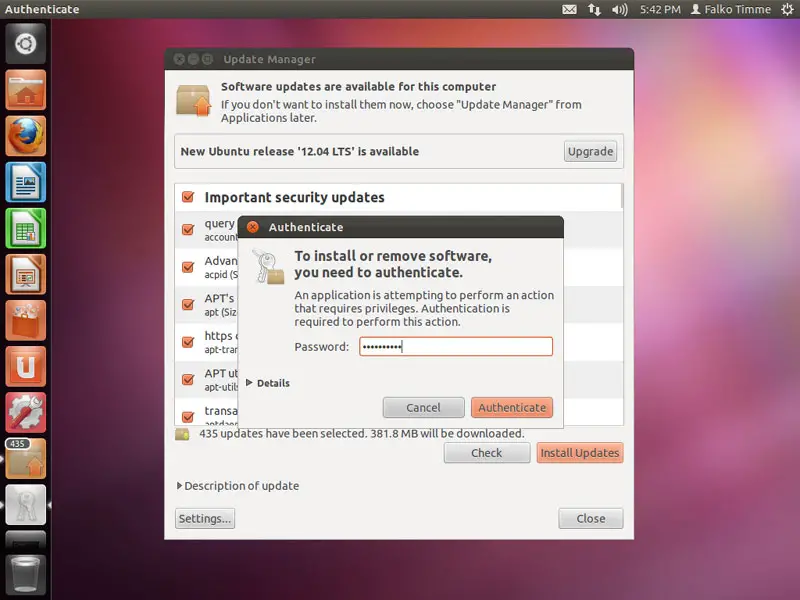Click Install Updates button
This screenshot has width=800, height=600.
[580, 453]
